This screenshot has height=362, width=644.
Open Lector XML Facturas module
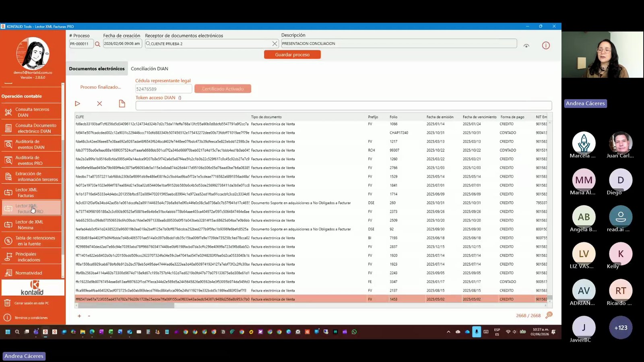(x=31, y=192)
